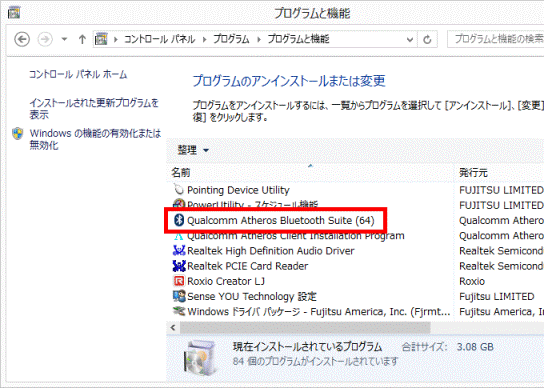Click the PowerUtility program icon
544x388 pixels.
(179, 203)
